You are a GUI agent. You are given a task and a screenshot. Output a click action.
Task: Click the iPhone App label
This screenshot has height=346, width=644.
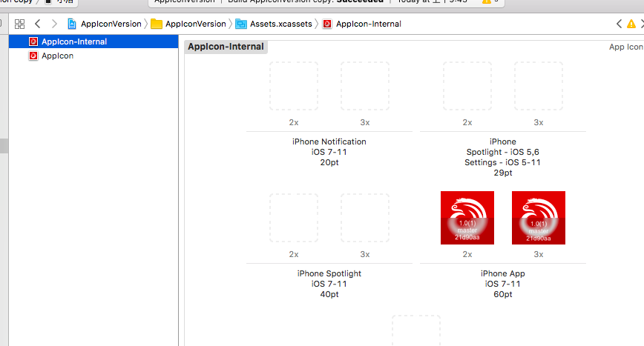pos(503,273)
